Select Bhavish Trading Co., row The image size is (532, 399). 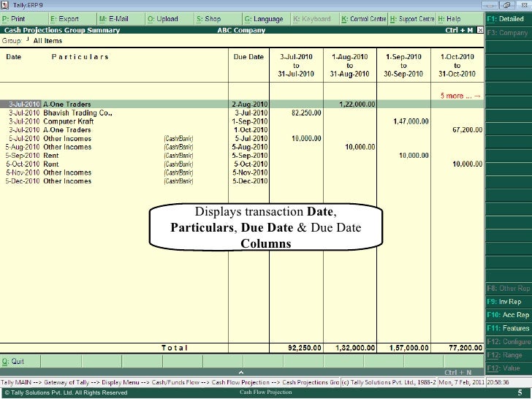[x=242, y=113]
